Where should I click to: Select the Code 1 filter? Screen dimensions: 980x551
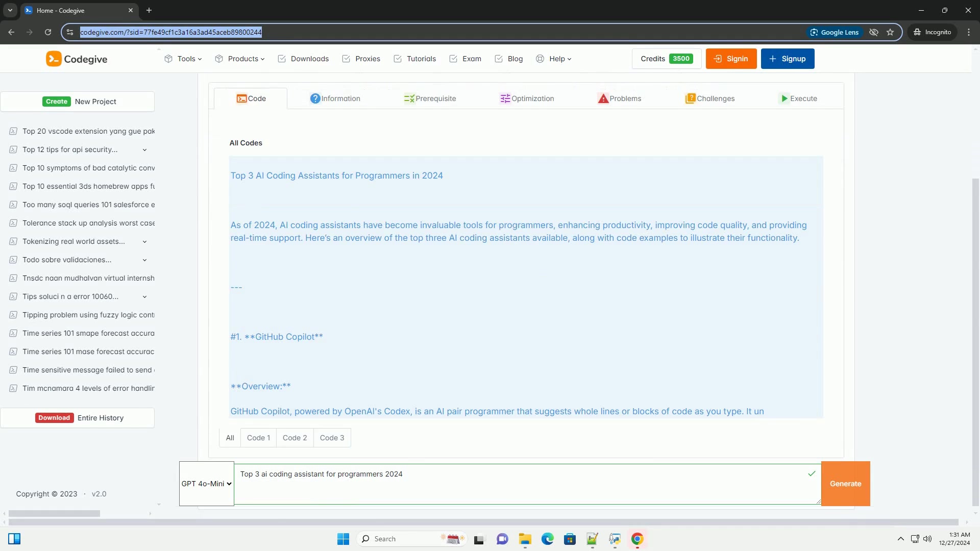click(258, 438)
